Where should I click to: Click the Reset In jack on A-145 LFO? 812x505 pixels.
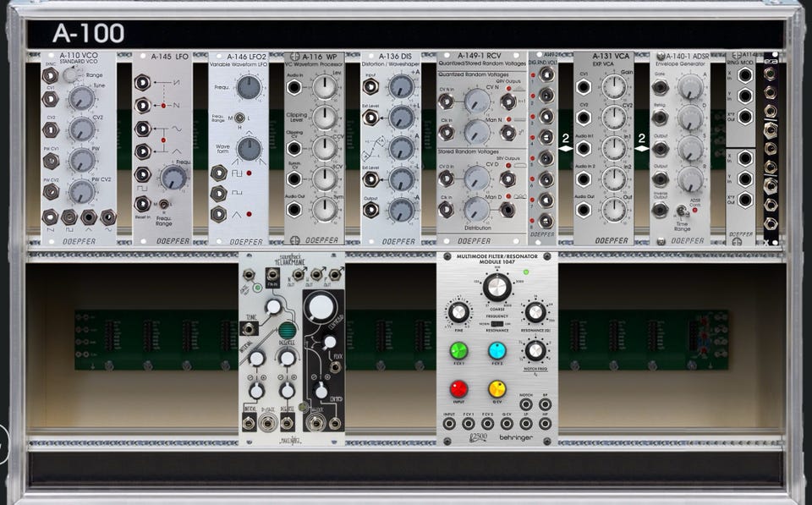click(142, 204)
